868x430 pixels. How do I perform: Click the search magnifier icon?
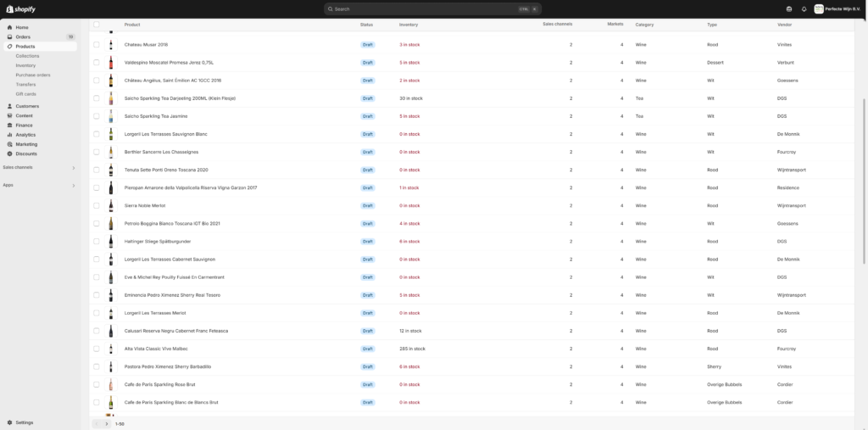click(331, 8)
